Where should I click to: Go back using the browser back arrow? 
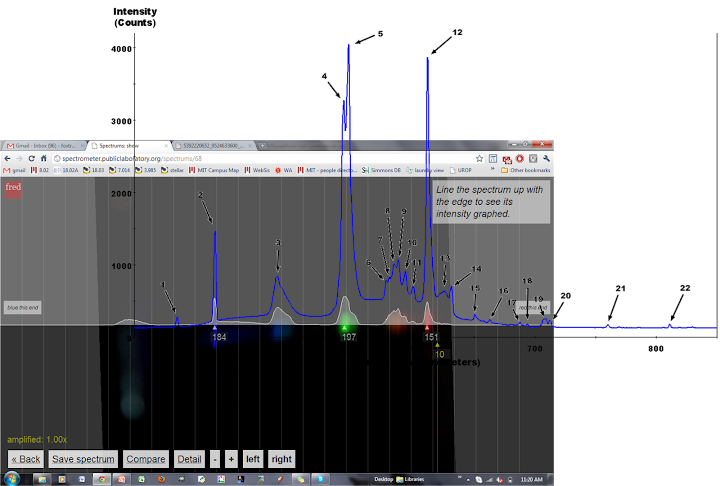7,158
